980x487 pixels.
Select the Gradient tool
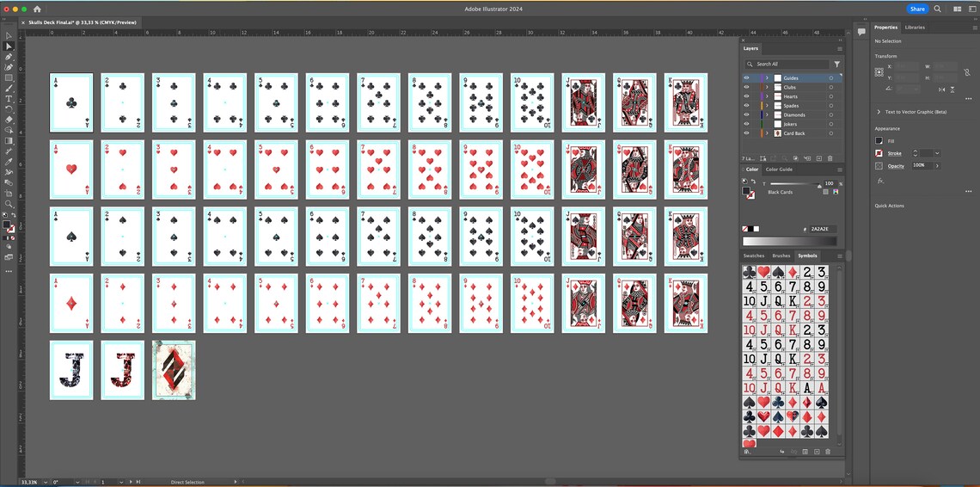9,141
